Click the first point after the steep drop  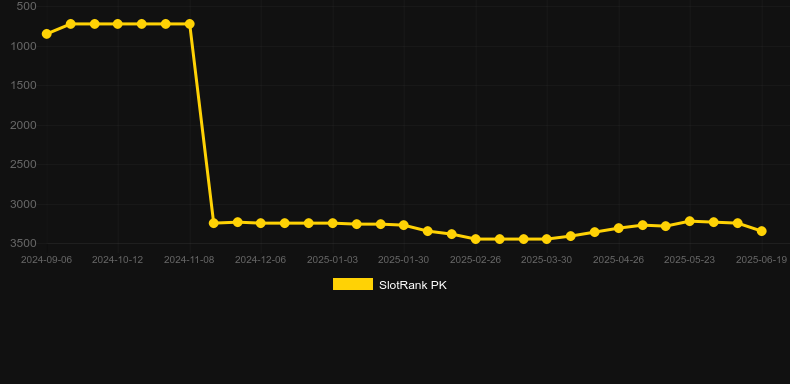pyautogui.click(x=214, y=223)
